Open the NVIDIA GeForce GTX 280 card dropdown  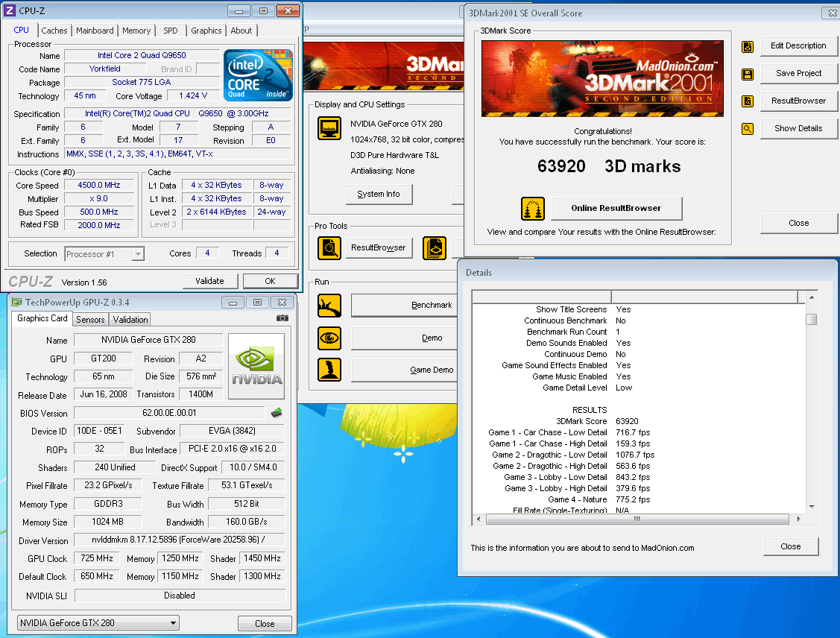[98, 623]
